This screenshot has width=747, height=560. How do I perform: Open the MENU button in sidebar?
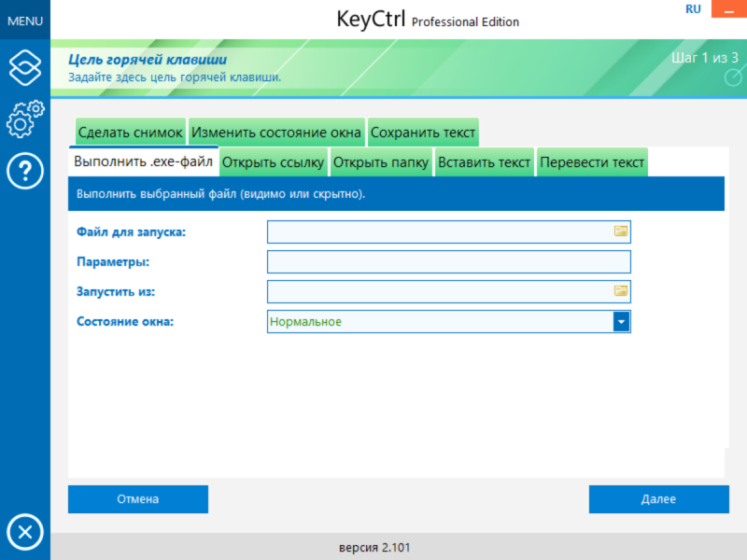click(x=25, y=20)
